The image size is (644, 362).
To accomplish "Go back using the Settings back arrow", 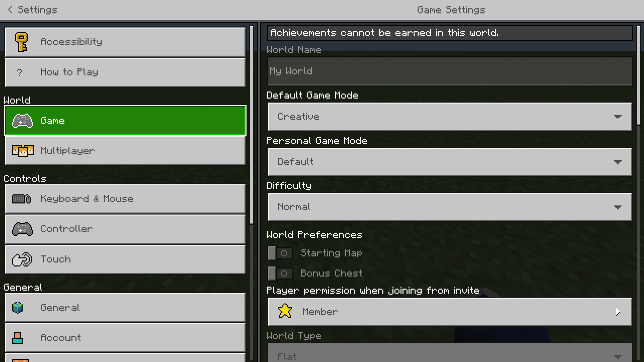I will pos(10,10).
